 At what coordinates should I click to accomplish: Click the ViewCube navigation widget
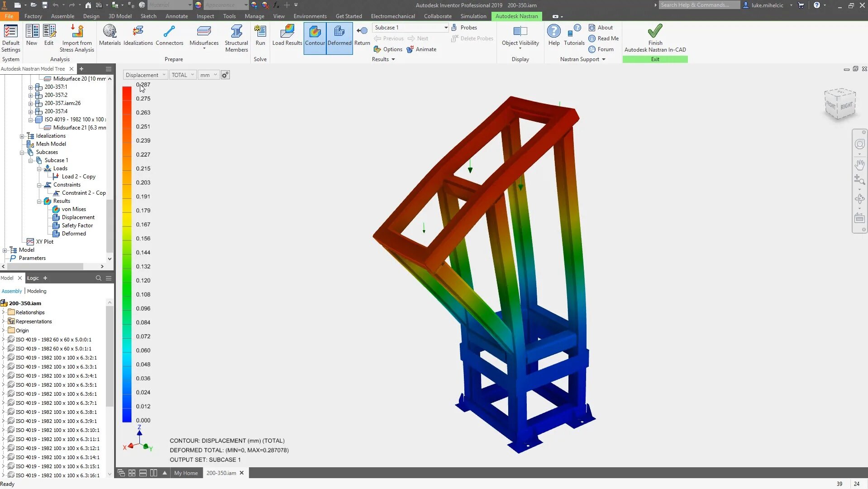pos(840,104)
